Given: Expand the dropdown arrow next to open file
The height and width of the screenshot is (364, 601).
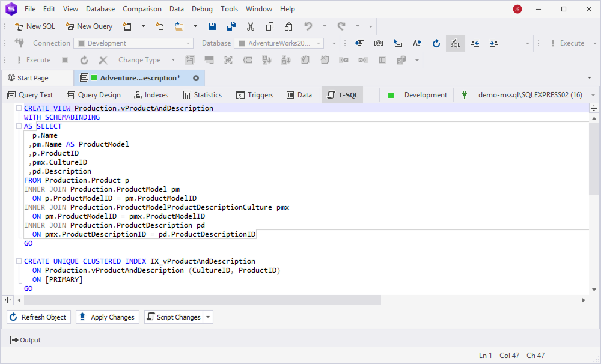Looking at the screenshot, I should click(x=195, y=26).
